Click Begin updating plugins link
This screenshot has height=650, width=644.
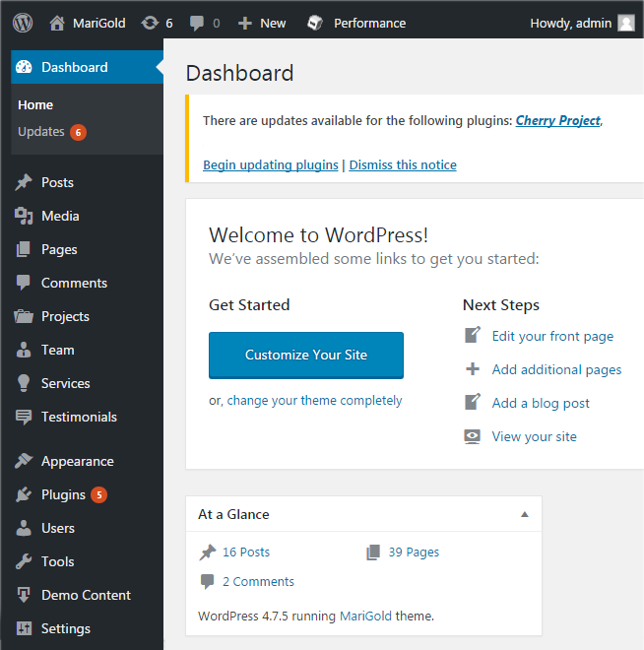pyautogui.click(x=271, y=165)
